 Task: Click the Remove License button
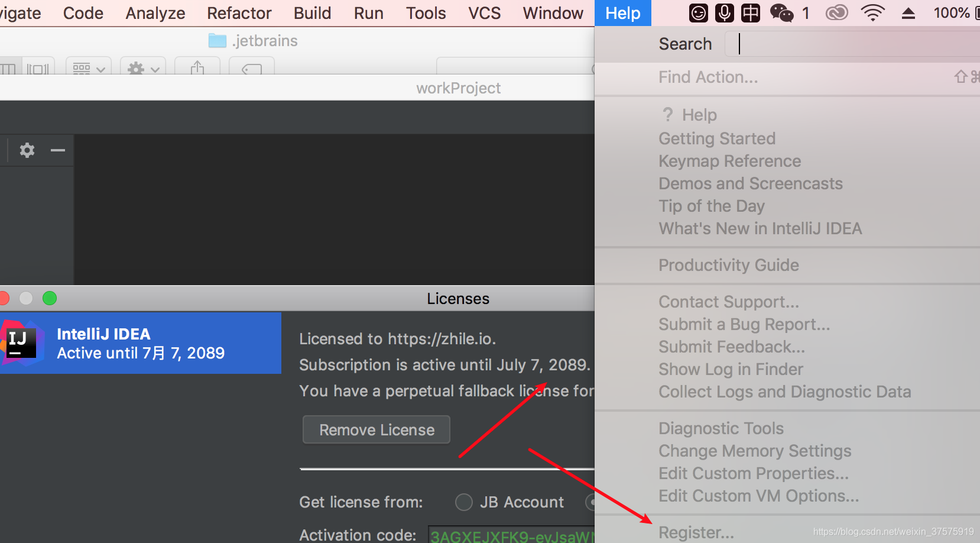[x=377, y=430]
